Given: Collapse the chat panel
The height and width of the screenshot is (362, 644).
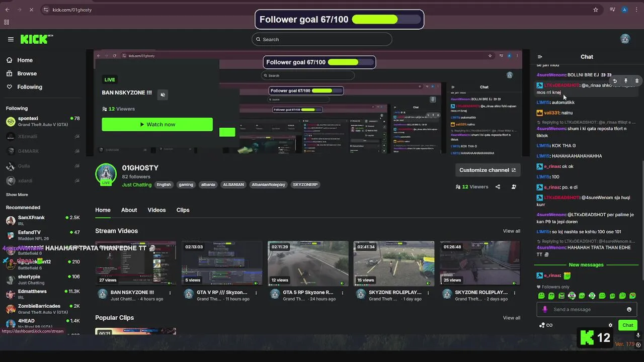Looking at the screenshot, I should tap(540, 57).
